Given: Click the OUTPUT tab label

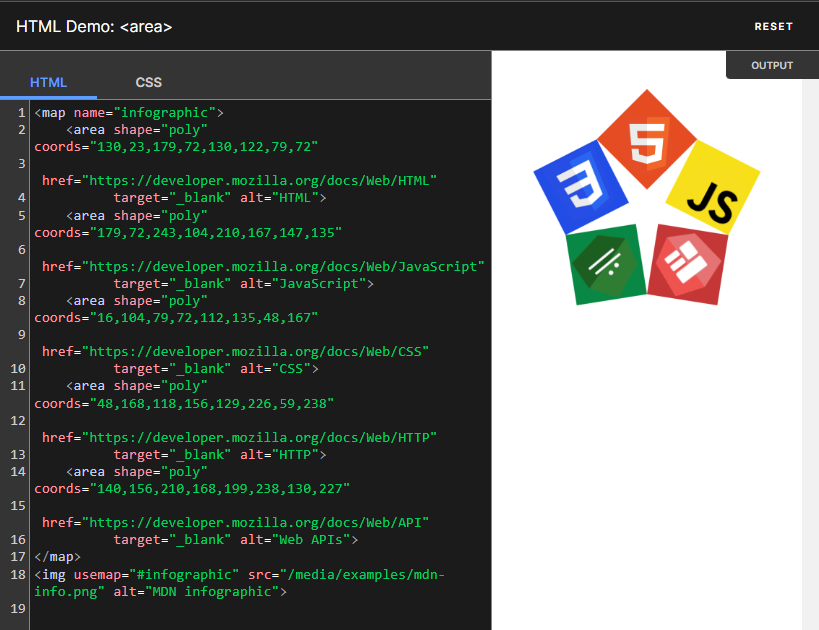Looking at the screenshot, I should pyautogui.click(x=771, y=65).
